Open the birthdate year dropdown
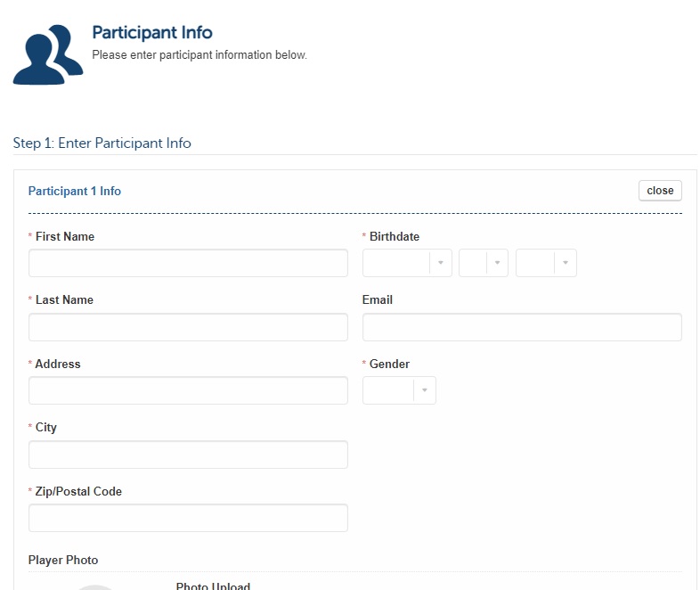The image size is (700, 590). coord(546,263)
